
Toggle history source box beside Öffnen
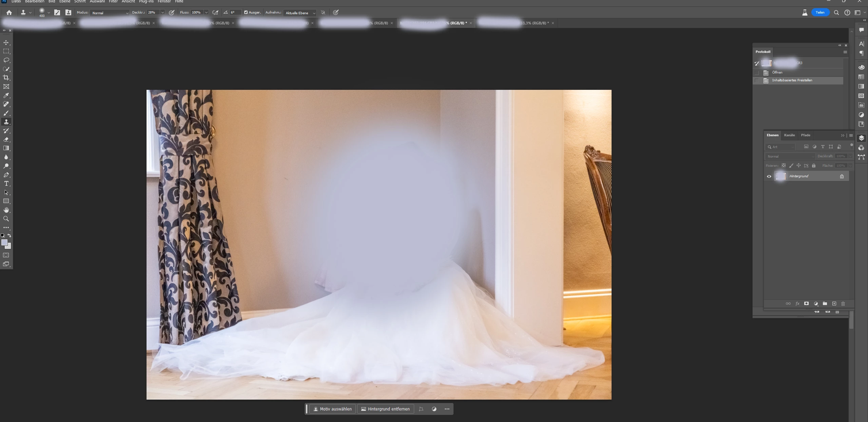757,73
